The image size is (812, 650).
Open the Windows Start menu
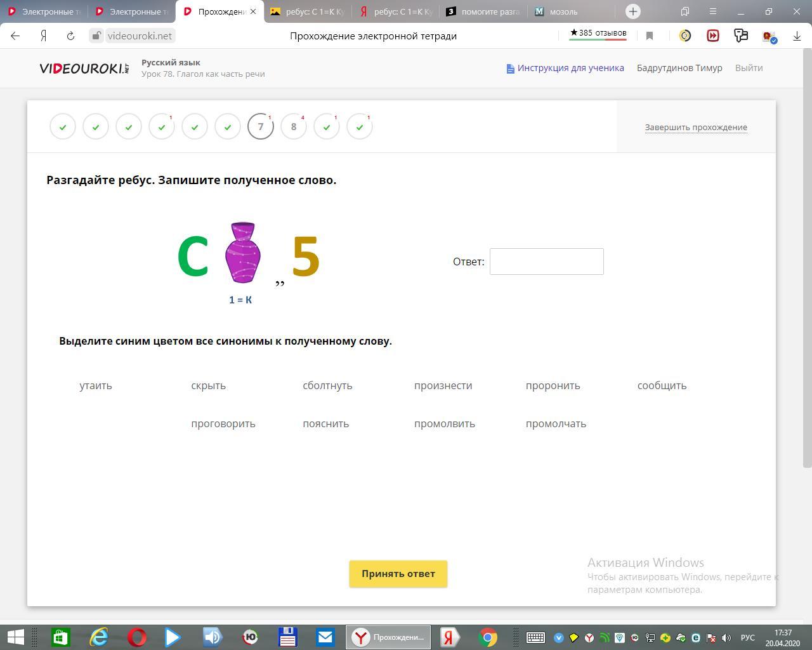(x=15, y=637)
